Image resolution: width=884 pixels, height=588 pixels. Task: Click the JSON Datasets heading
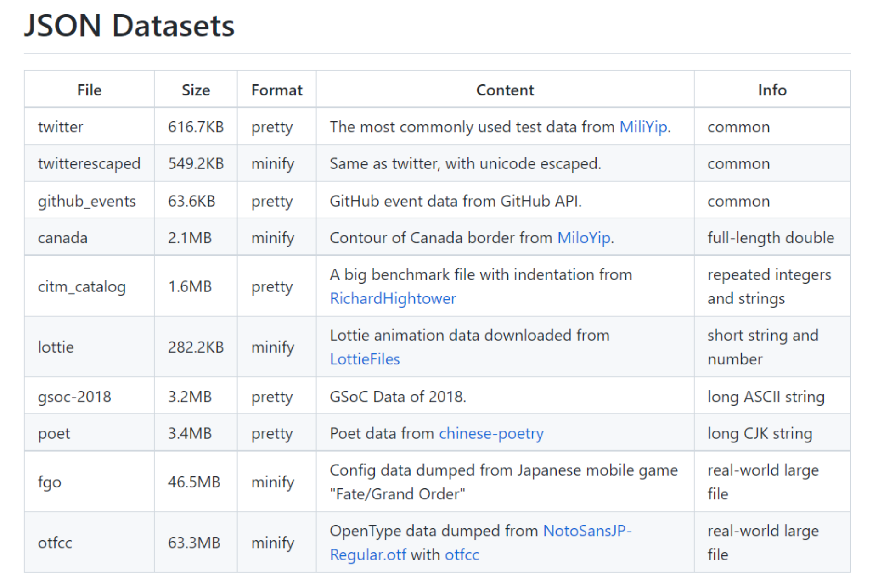pos(129,26)
